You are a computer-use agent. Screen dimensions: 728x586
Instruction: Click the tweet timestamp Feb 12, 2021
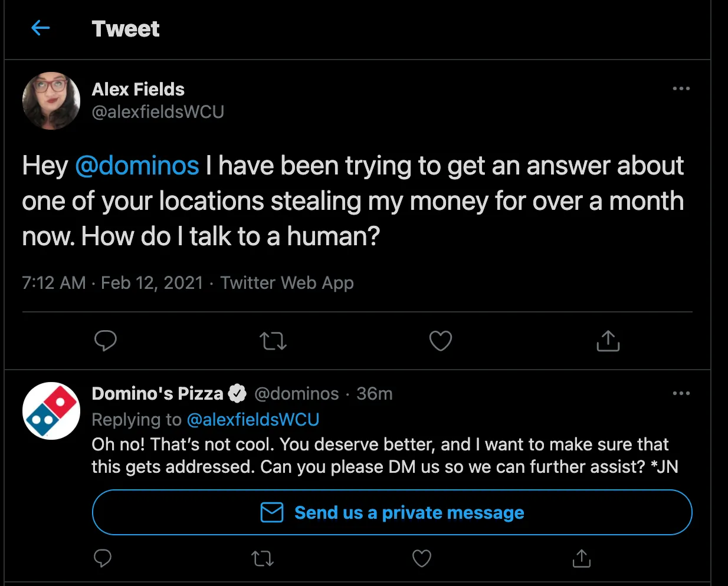click(x=152, y=282)
